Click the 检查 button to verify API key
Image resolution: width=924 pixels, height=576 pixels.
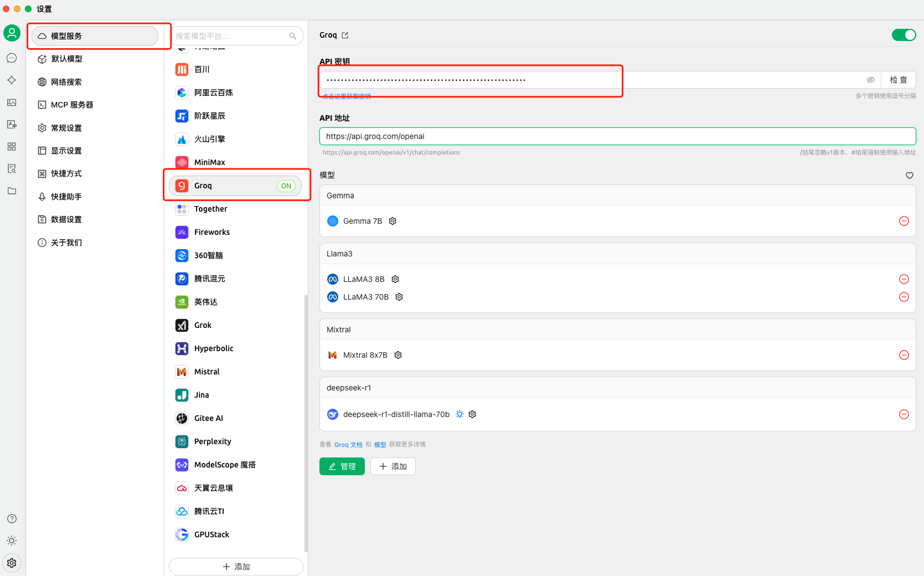(898, 79)
